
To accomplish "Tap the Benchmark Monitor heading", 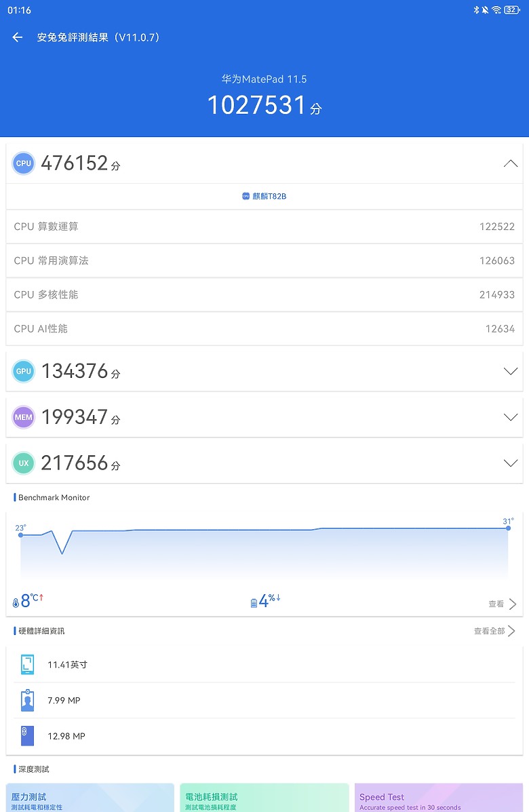I will (54, 497).
